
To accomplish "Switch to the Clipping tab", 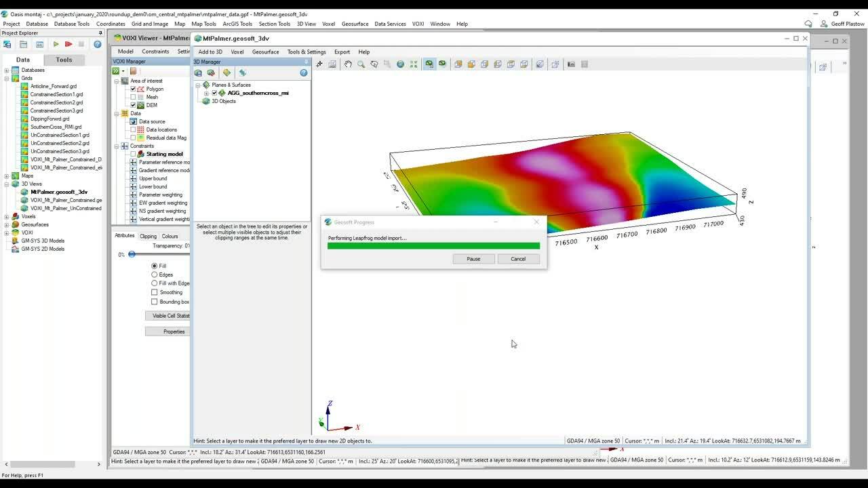I will (x=148, y=237).
